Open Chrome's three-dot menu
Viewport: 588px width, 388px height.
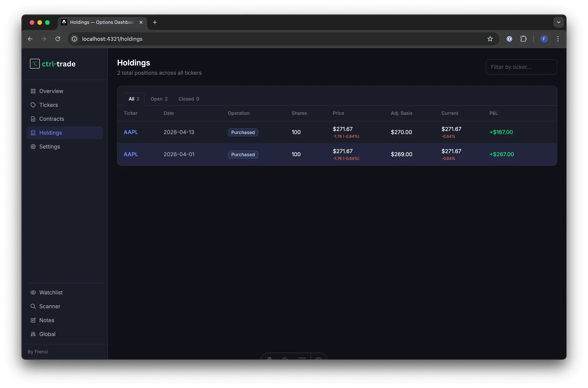[558, 39]
